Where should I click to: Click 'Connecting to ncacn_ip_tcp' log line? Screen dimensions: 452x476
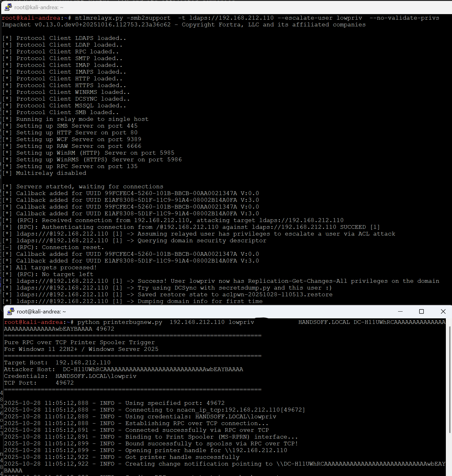click(155, 410)
